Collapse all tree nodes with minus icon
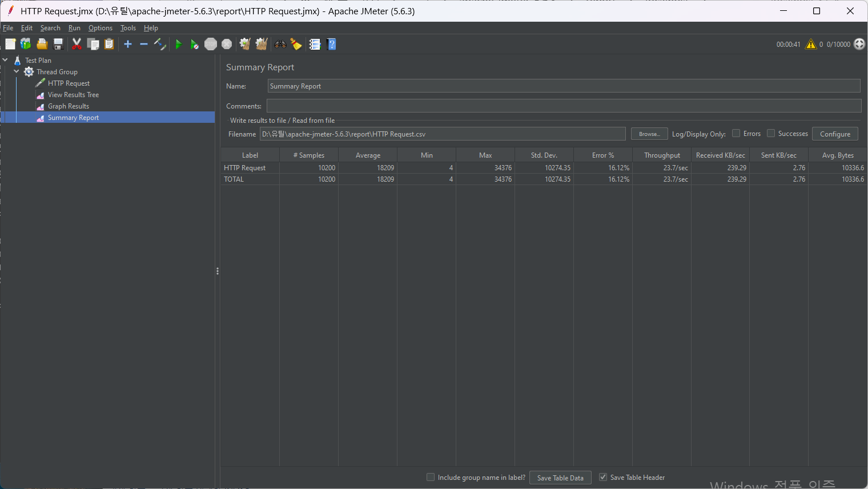 (144, 44)
